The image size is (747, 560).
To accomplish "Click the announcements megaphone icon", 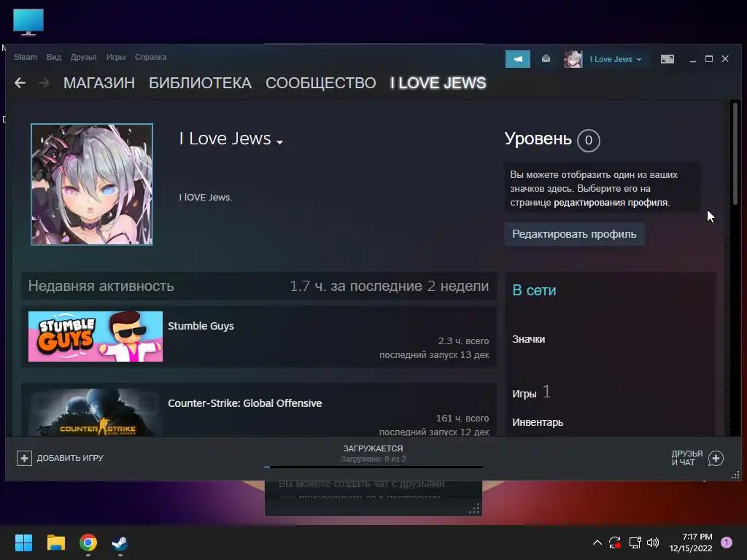I will tap(517, 59).
